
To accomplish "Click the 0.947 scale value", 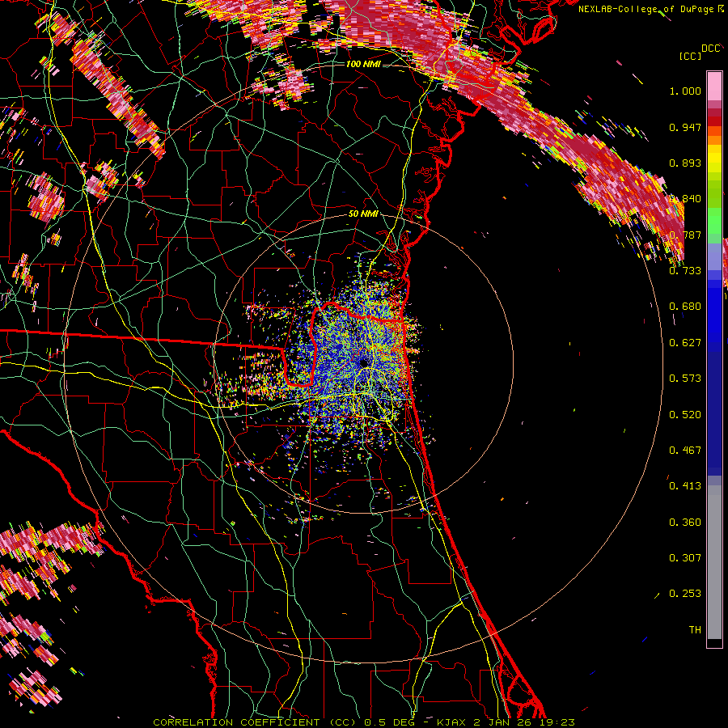I will [685, 127].
